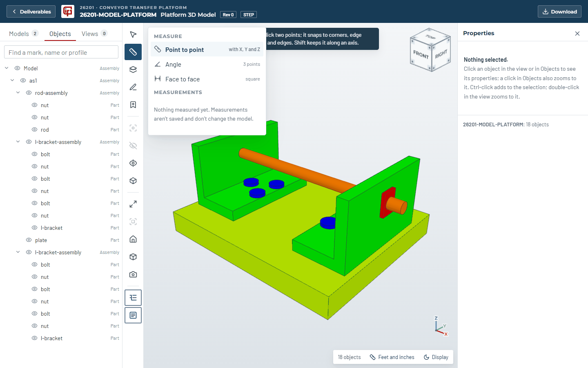Hide the rod part

click(x=35, y=130)
